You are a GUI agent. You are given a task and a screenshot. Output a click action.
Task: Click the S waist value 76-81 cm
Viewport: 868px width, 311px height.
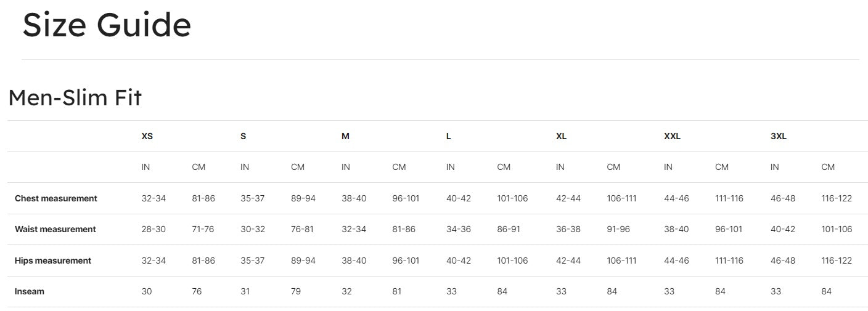point(302,229)
